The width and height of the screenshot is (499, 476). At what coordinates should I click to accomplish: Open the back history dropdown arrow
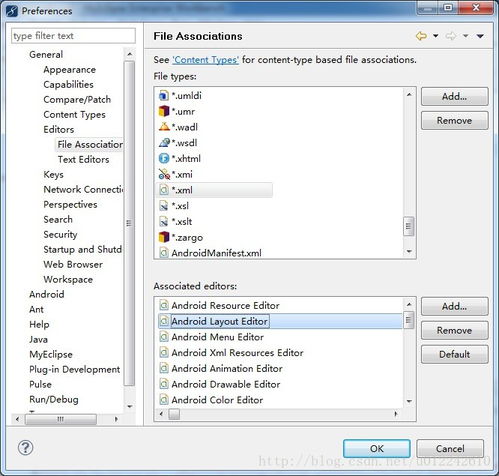point(435,36)
